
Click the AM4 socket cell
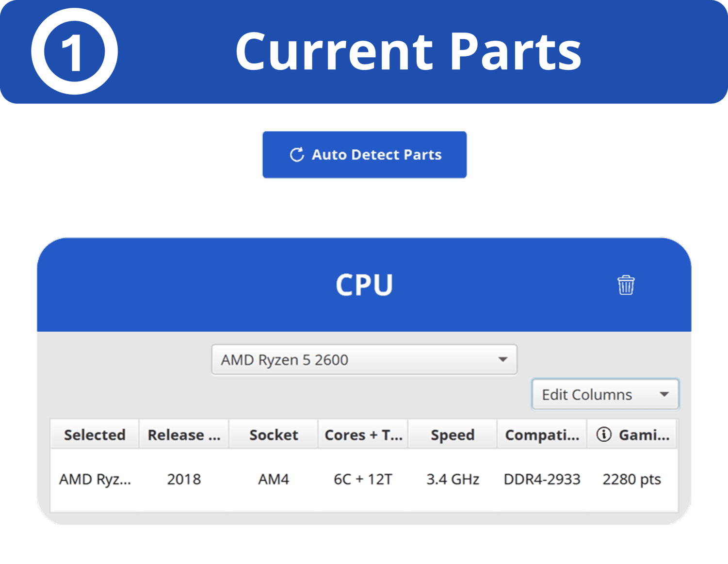coord(274,479)
